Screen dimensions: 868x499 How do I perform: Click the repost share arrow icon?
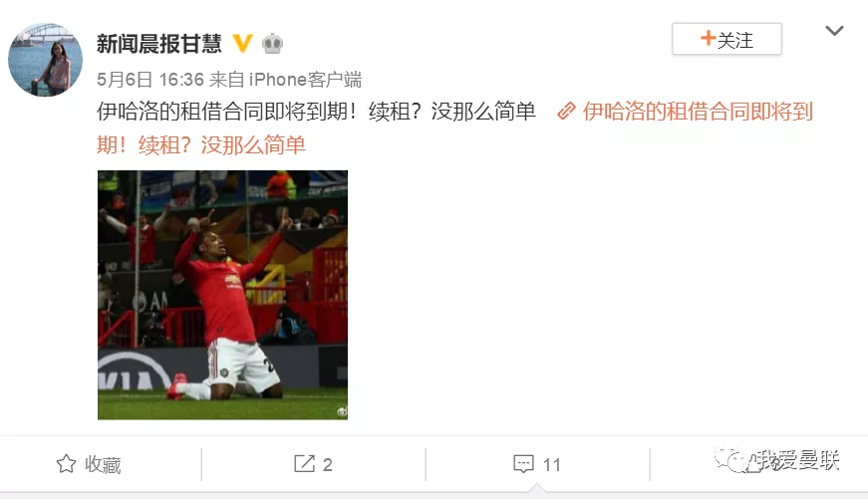point(304,463)
